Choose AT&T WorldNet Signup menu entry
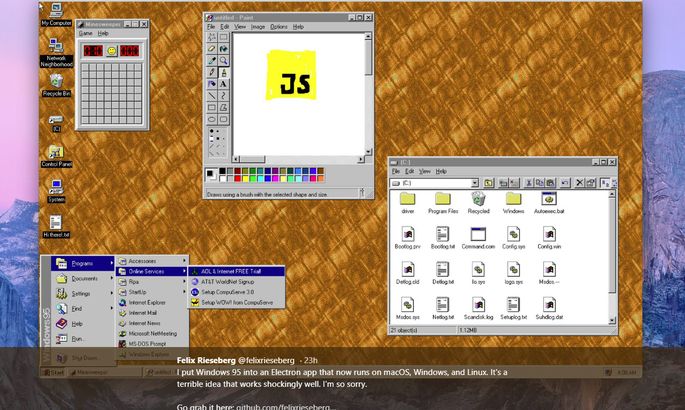This screenshot has width=685, height=410. click(236, 282)
